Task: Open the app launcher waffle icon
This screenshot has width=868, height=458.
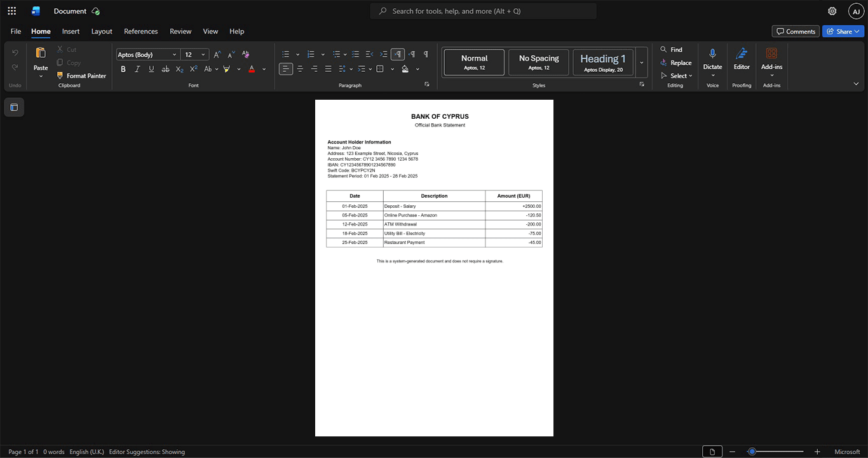Action: [11, 11]
